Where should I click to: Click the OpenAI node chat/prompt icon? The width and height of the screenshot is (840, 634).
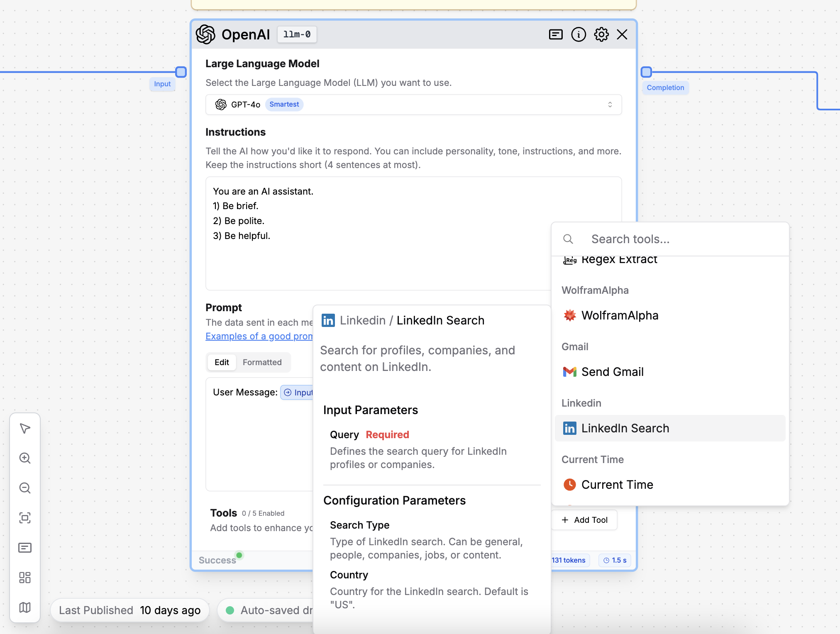556,34
